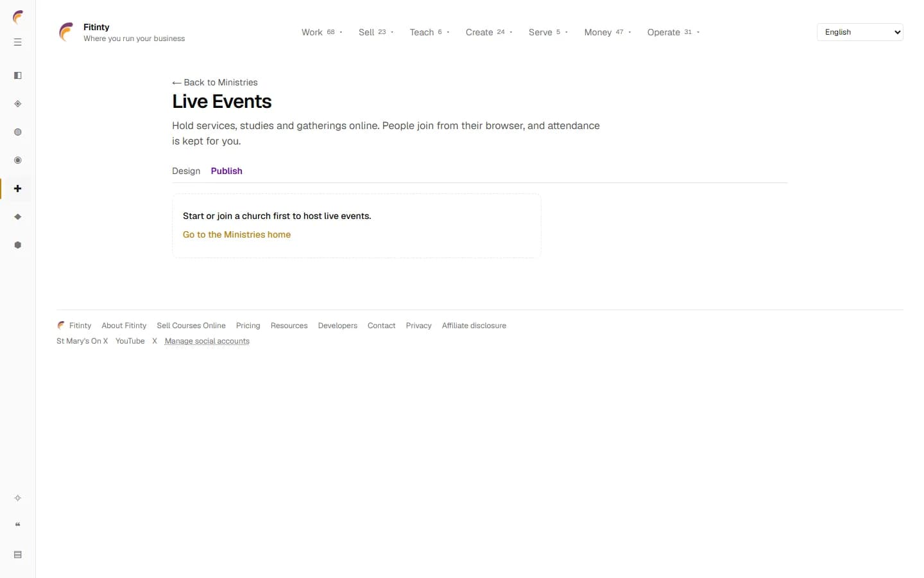Go back to Ministries
This screenshot has width=924, height=578.
[x=215, y=82]
